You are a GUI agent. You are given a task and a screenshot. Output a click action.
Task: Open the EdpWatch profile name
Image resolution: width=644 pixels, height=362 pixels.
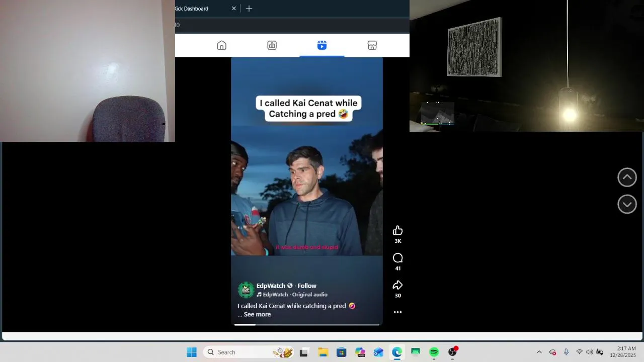[271, 286]
